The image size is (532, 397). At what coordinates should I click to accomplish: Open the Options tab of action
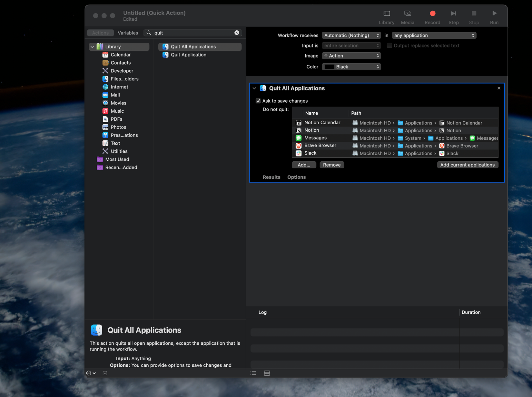click(x=296, y=177)
